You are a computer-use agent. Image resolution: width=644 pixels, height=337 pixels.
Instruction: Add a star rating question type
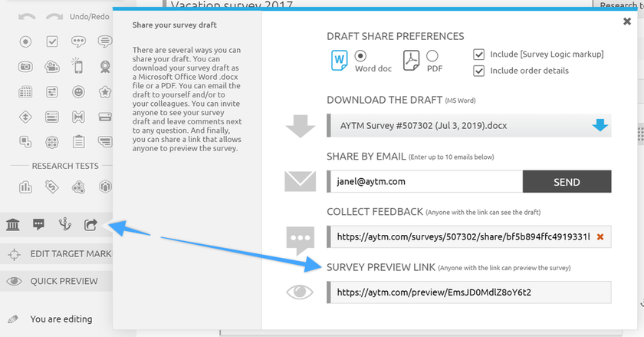tap(103, 92)
